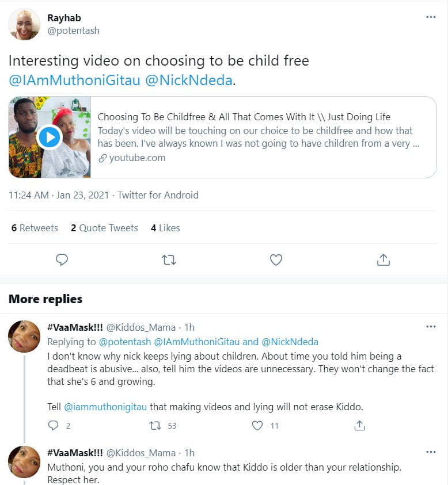This screenshot has width=448, height=485.
Task: Open more options on second reply
Action: pos(431,452)
